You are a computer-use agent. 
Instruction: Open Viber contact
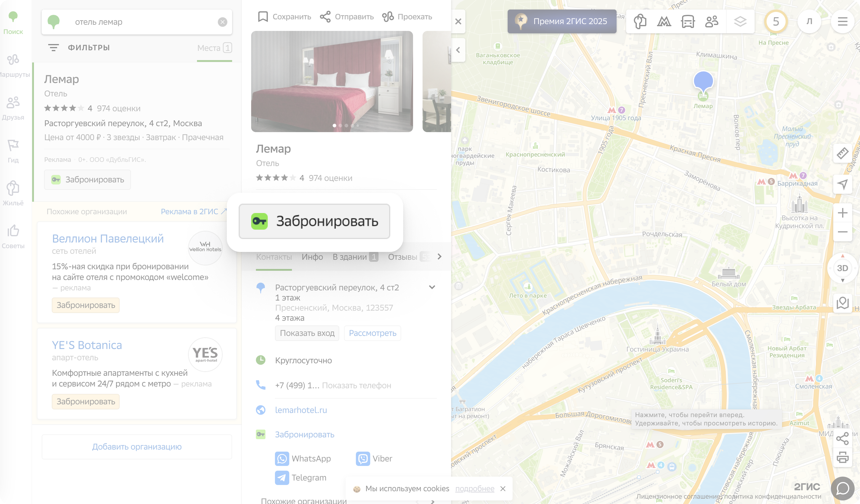(x=374, y=458)
